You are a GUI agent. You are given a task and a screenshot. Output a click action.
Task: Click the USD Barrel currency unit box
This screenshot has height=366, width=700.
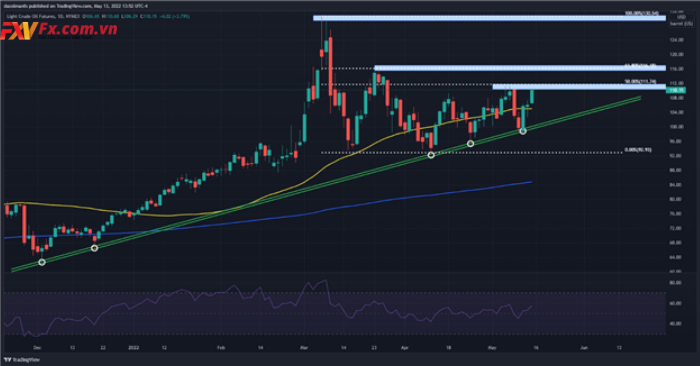681,20
